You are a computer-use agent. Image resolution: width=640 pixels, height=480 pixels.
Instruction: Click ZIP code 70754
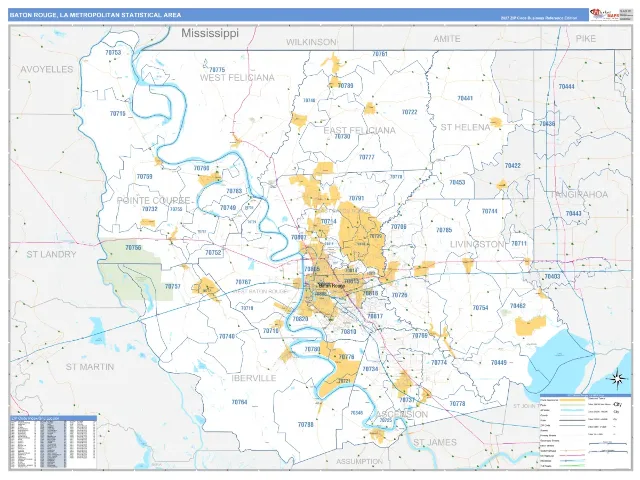[x=480, y=308]
